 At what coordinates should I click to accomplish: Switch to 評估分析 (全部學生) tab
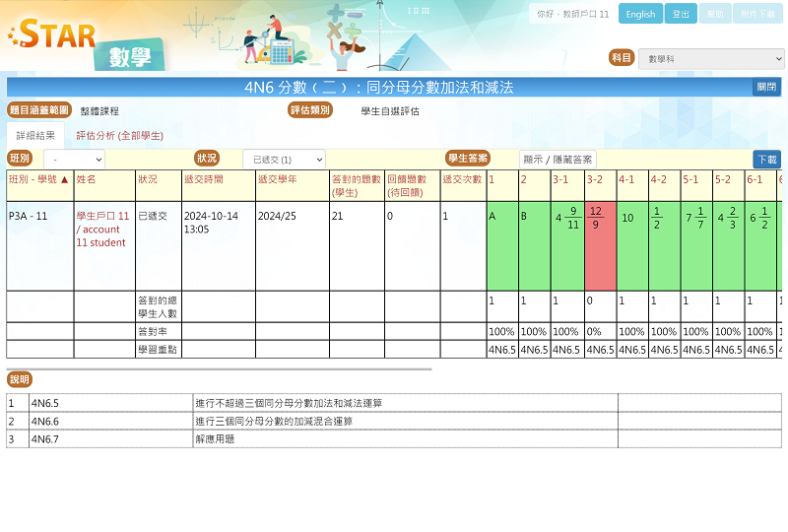[x=119, y=136]
